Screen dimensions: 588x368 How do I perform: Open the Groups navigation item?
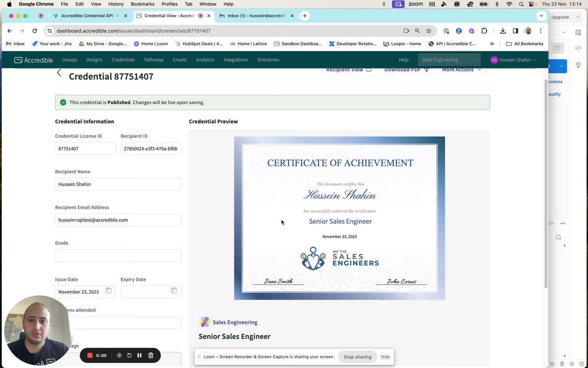point(69,60)
